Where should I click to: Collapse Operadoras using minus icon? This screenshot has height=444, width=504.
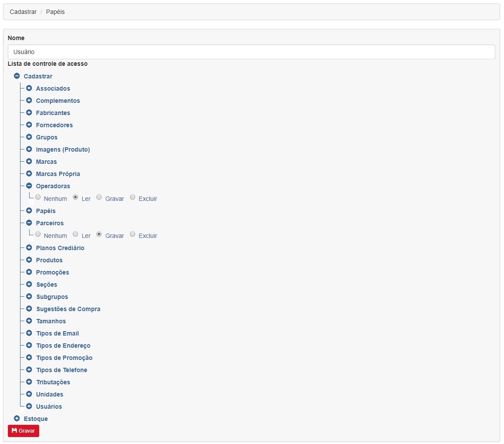(x=29, y=186)
